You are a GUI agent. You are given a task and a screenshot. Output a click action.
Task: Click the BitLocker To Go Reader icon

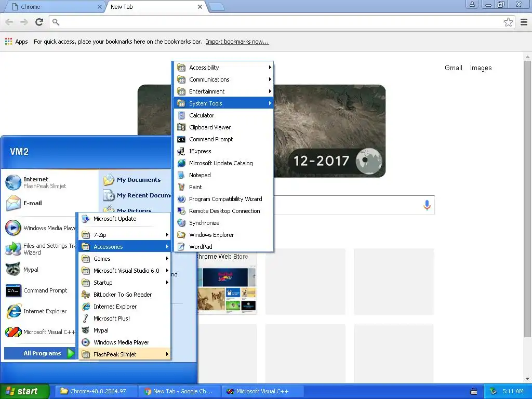[86, 295]
